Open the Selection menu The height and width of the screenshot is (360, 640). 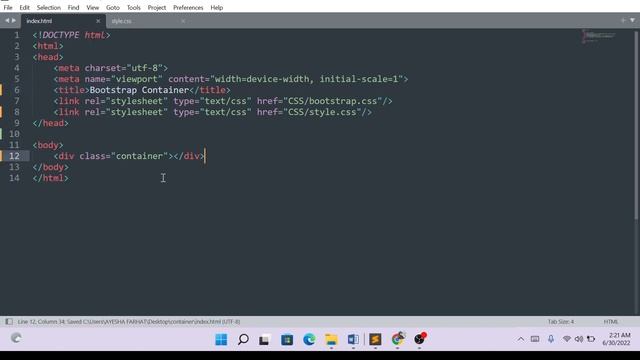pos(49,7)
